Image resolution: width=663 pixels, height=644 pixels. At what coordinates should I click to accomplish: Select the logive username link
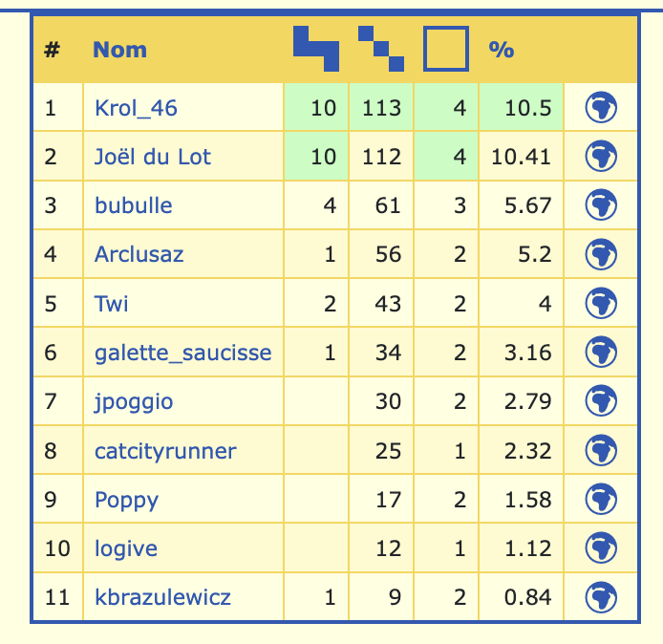click(126, 548)
